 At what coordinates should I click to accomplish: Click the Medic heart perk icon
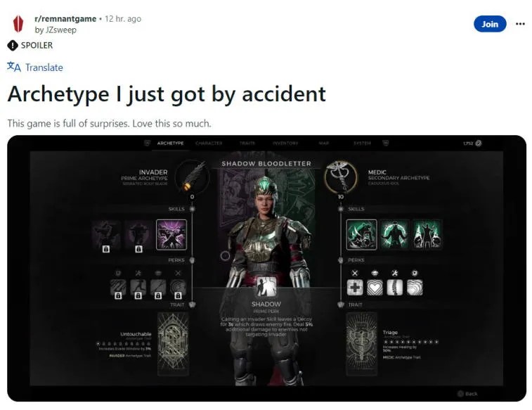375,288
